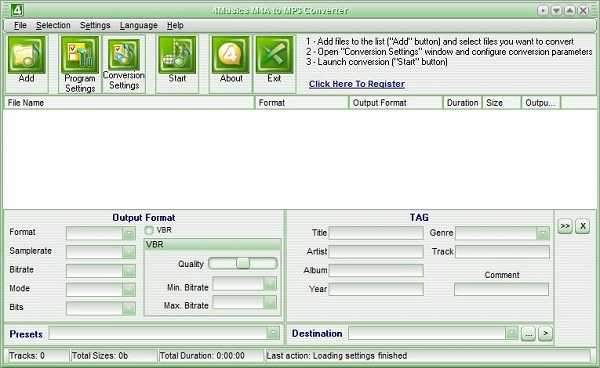600x368 pixels.
Task: Expand the Bitrate dropdown
Action: click(x=129, y=270)
